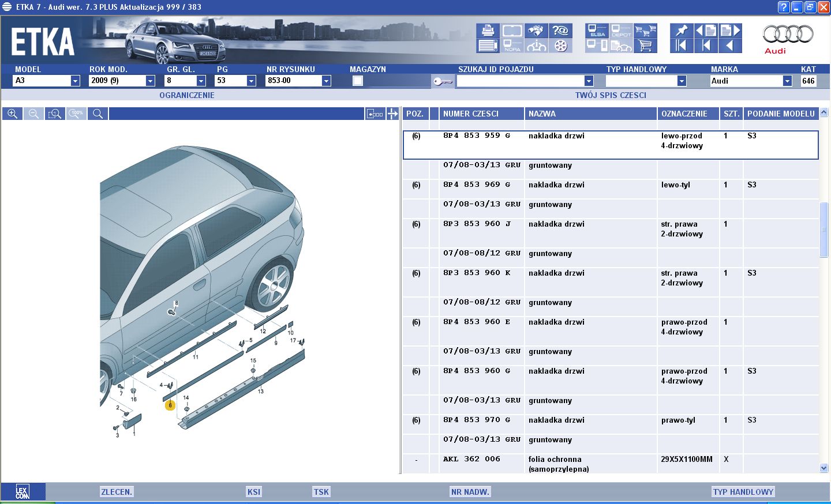Click the NORA icon
Image resolution: width=831 pixels, height=504 pixels.
(x=512, y=46)
